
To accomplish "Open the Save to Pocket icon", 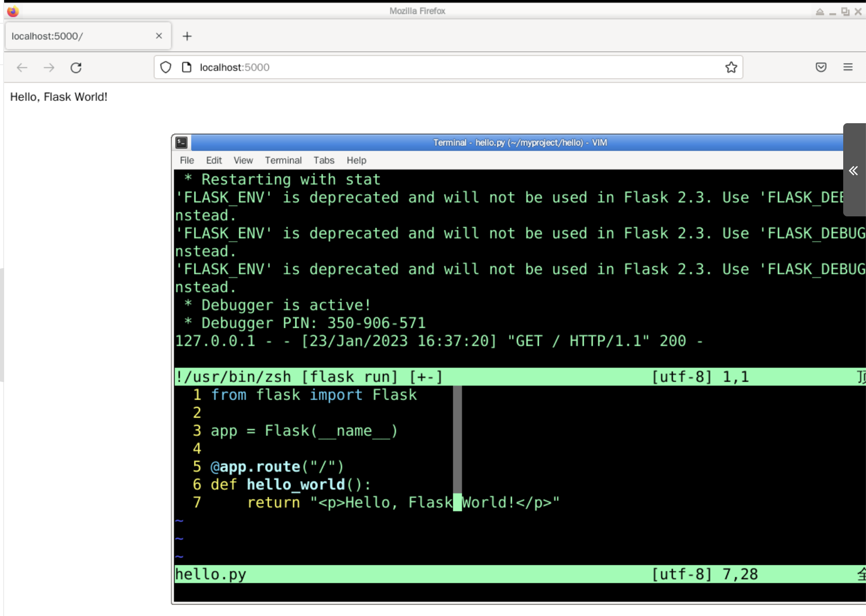I will pos(821,67).
